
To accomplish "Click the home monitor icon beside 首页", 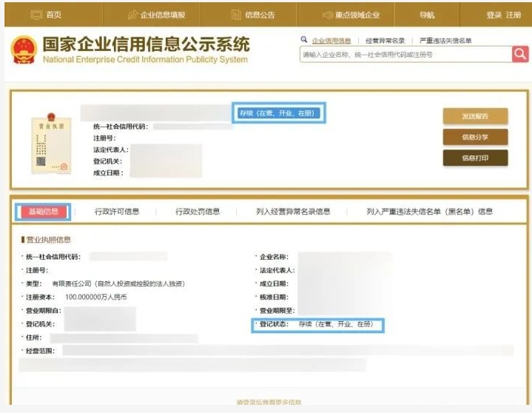I will point(36,15).
